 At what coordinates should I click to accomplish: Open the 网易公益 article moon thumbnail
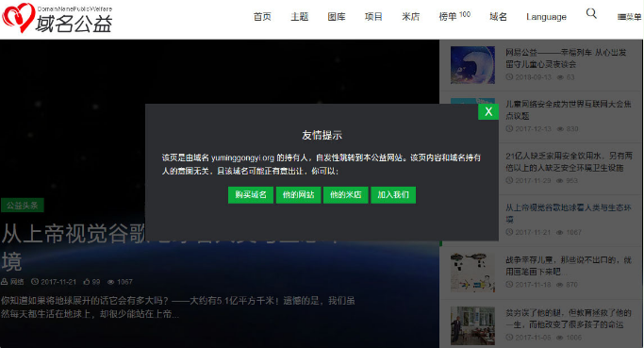472,65
